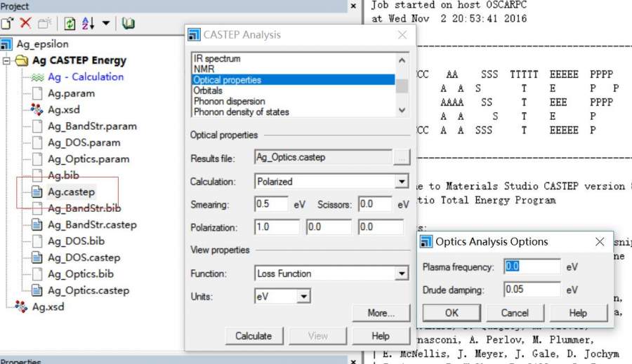Select Ag_Optics.param in the tree
632x364 pixels.
point(88,159)
